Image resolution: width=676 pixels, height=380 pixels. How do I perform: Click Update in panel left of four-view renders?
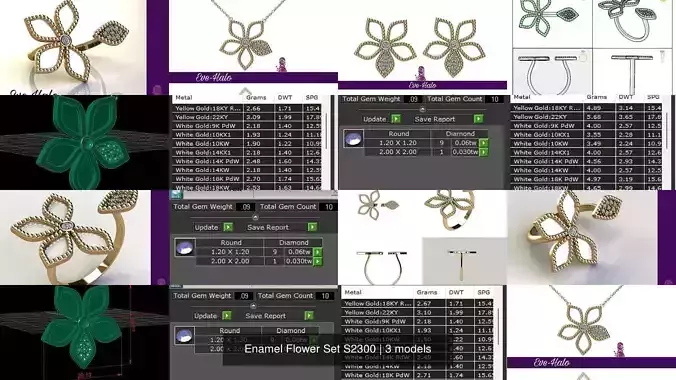point(206,227)
